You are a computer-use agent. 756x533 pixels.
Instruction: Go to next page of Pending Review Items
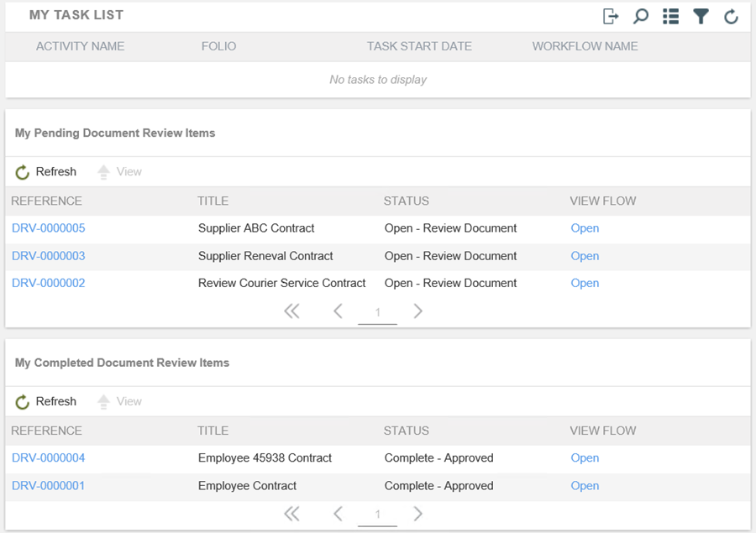coord(418,311)
